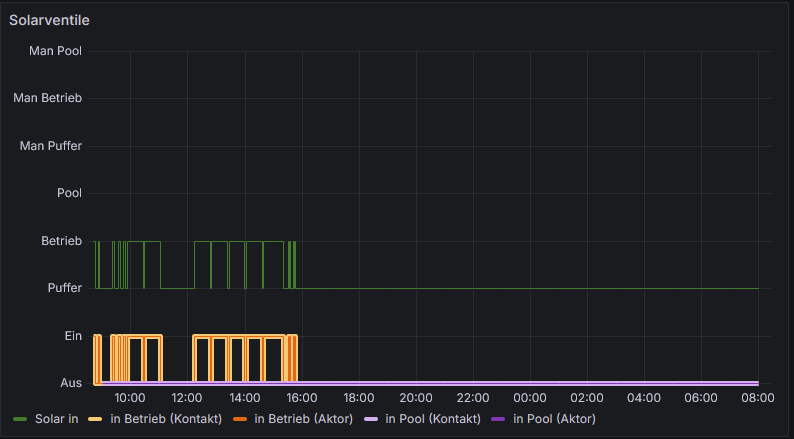Toggle the in Pool (Kontakt) legend series
The image size is (794, 439).
click(x=433, y=419)
